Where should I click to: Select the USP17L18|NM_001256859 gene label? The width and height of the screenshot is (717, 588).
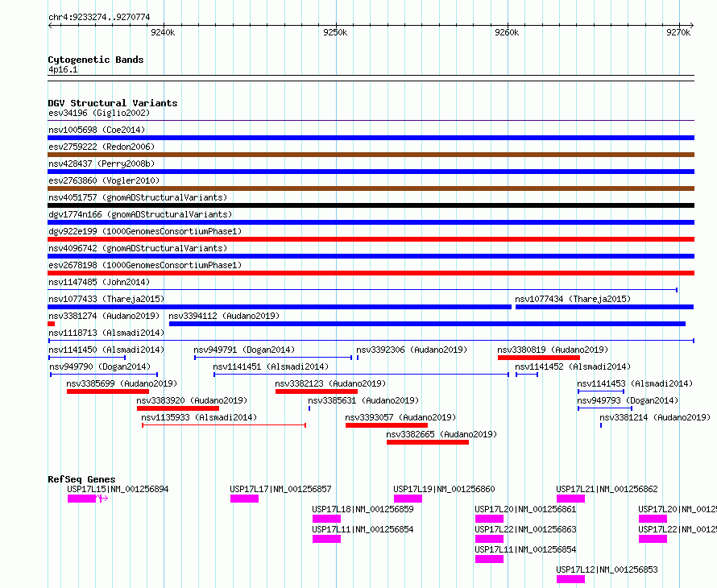tap(363, 509)
